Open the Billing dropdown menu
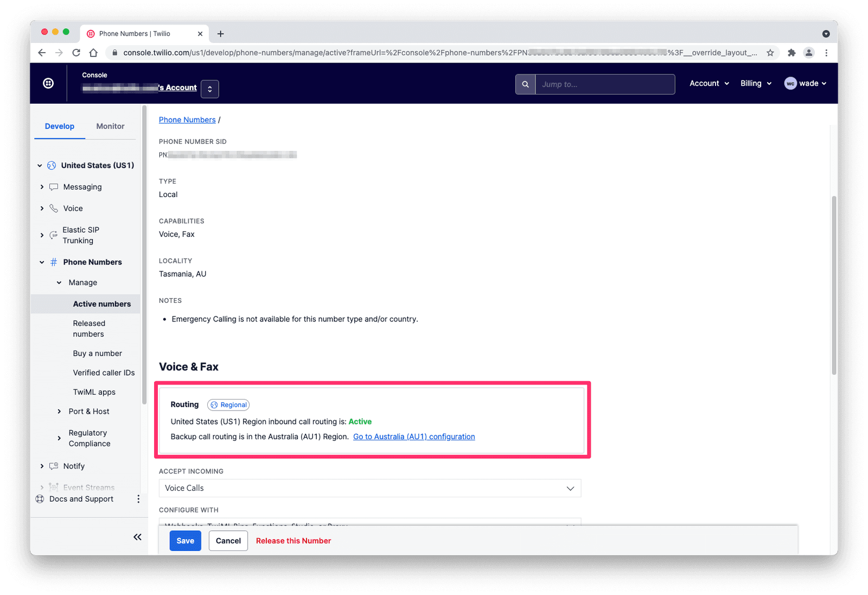Viewport: 868px width, 595px height. click(755, 83)
